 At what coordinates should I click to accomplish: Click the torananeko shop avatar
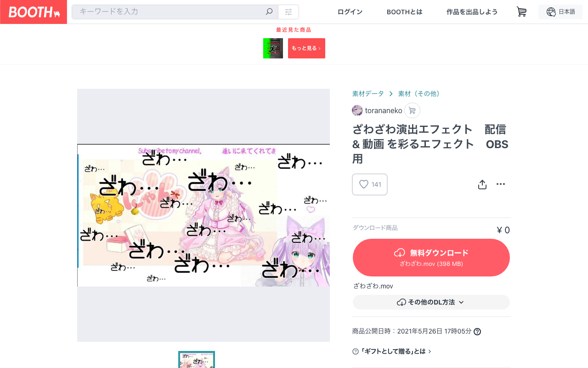357,110
